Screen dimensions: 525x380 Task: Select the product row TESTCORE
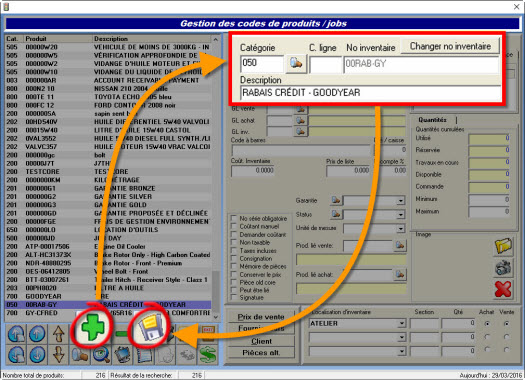[x=108, y=171]
